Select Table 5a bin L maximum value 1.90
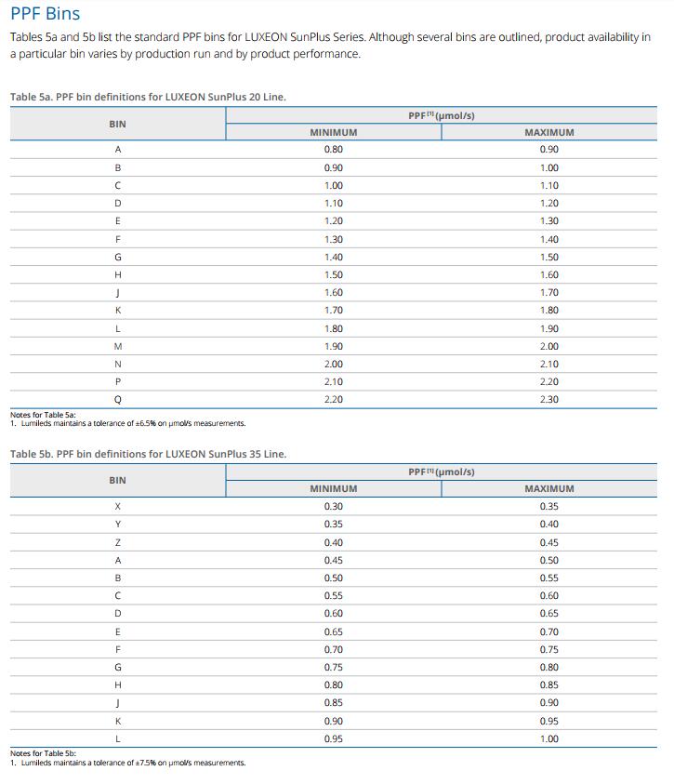 pos(549,329)
